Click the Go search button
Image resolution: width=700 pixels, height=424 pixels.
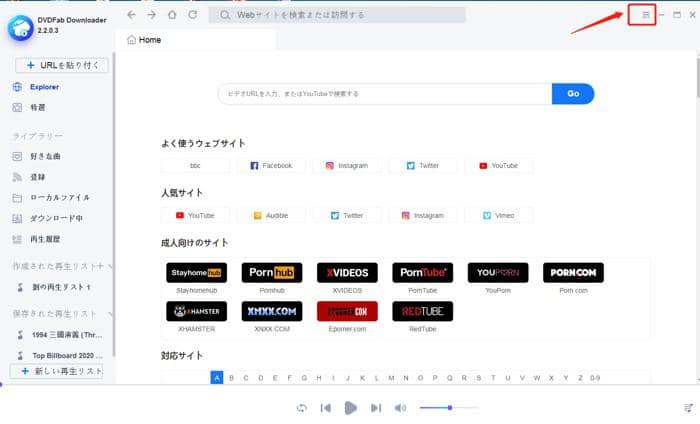click(573, 94)
